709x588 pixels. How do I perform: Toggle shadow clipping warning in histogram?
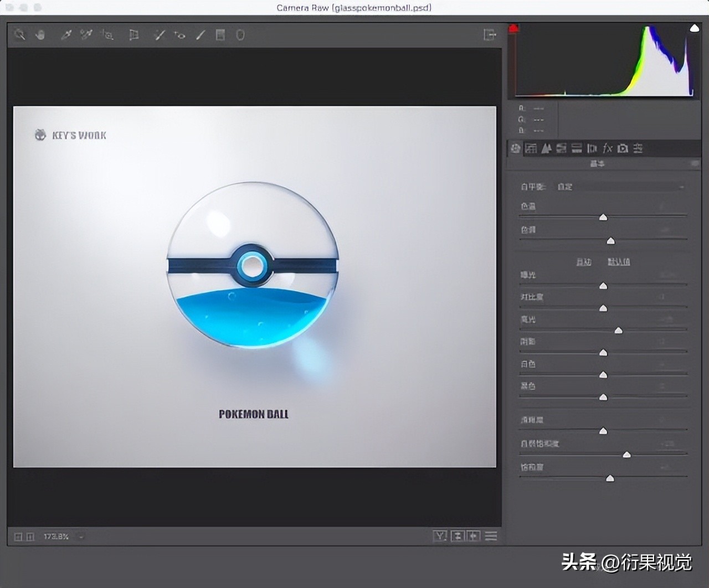pyautogui.click(x=514, y=28)
